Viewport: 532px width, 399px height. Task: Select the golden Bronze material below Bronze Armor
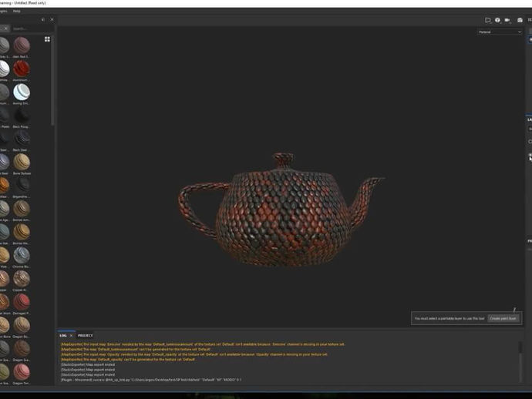[x=22, y=232]
